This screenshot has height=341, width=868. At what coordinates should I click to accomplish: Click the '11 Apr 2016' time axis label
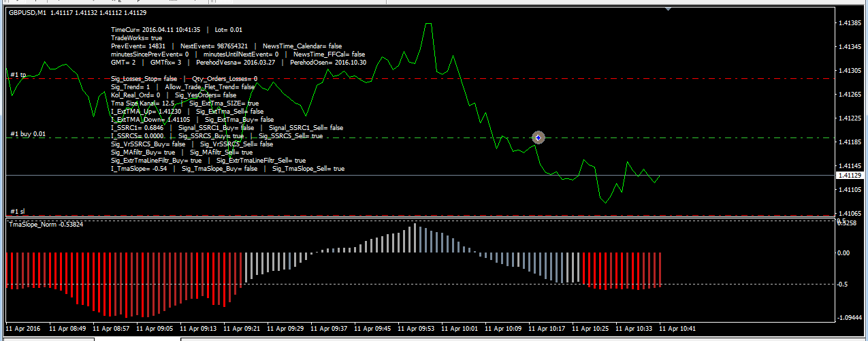[25, 328]
